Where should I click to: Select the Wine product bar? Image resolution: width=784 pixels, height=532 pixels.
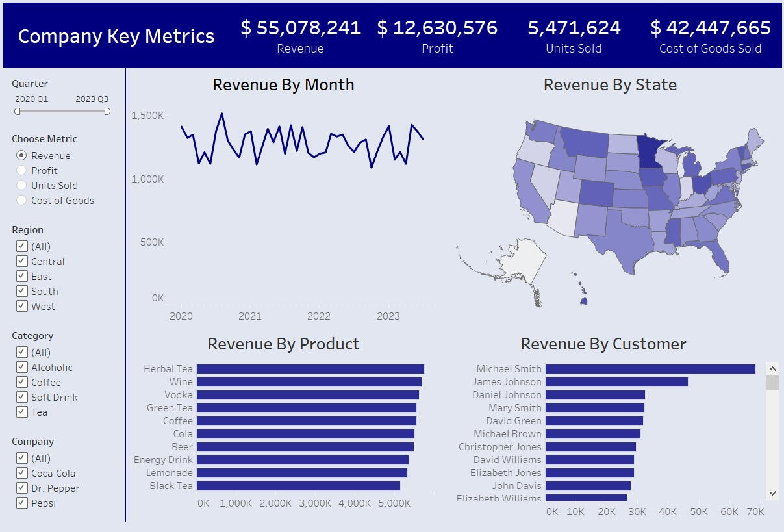point(309,382)
